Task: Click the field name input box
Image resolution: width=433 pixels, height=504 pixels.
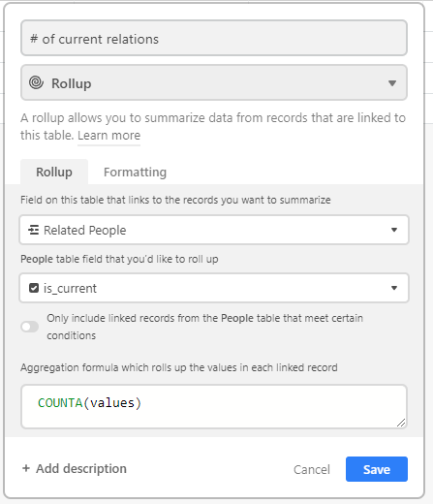Action: (214, 38)
